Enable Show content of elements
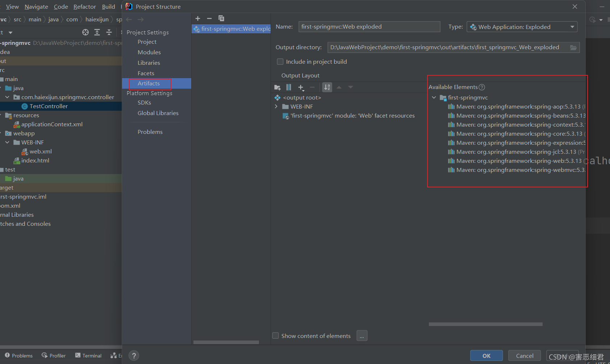 276,336
